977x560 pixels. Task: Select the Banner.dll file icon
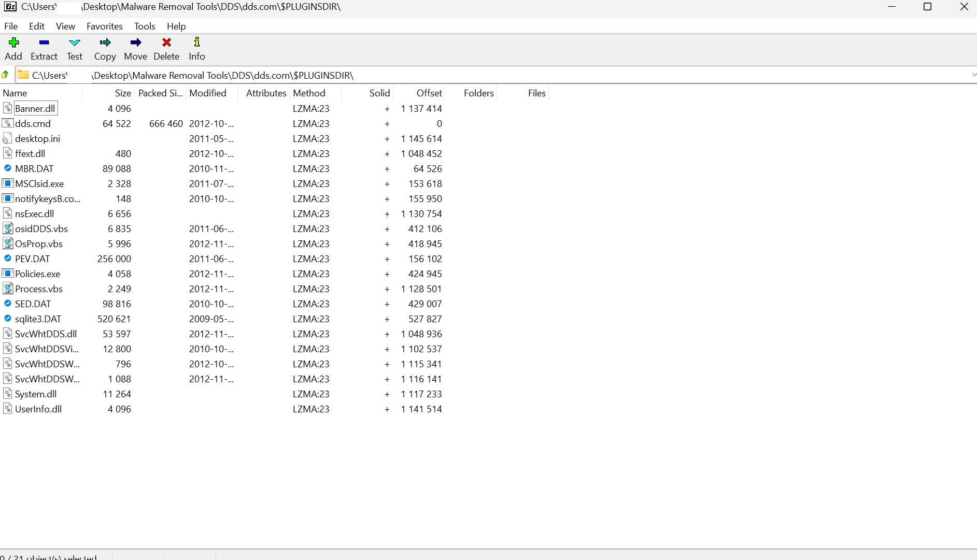8,108
